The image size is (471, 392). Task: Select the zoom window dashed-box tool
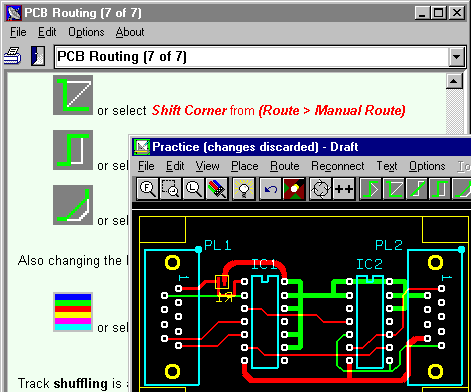(x=170, y=189)
